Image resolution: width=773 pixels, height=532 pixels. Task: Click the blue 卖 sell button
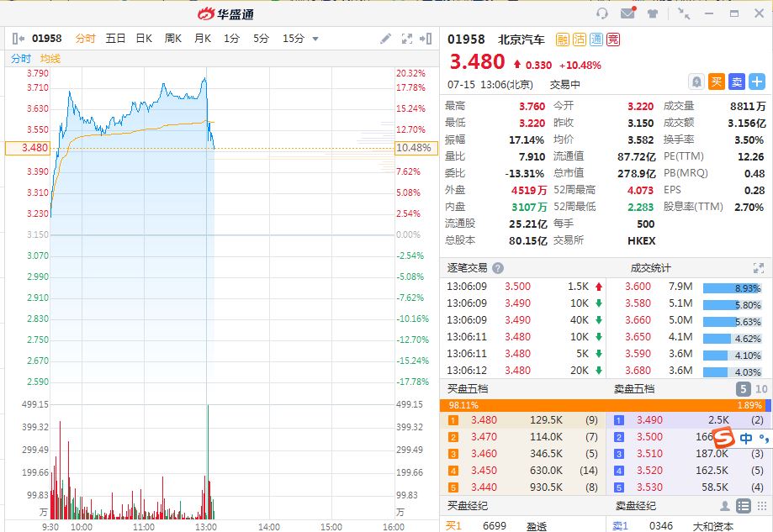pyautogui.click(x=737, y=82)
